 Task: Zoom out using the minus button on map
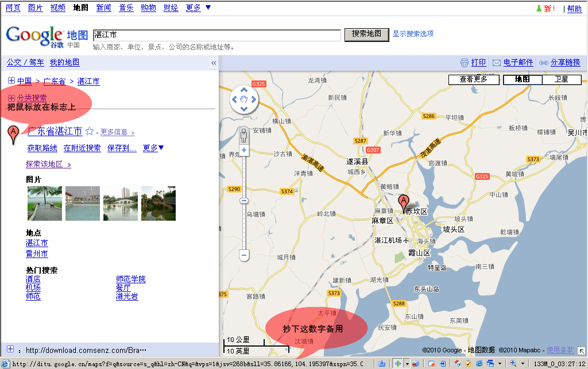(244, 255)
